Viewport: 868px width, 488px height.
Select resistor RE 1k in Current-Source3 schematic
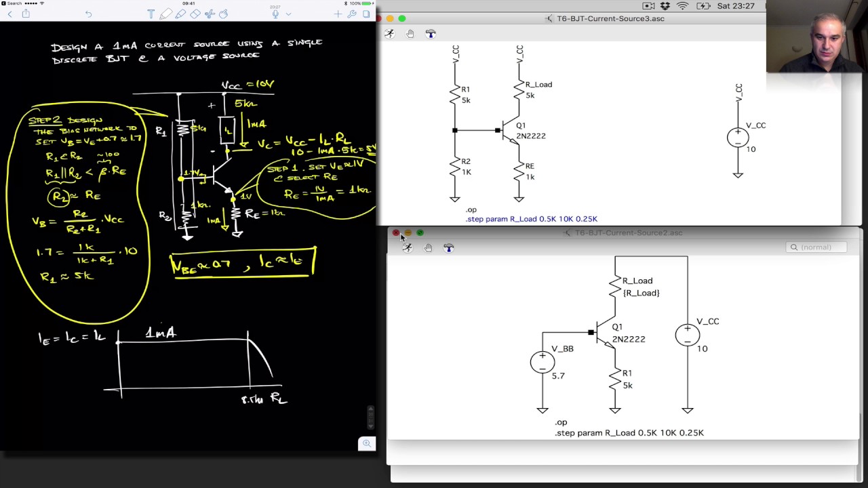(x=519, y=171)
